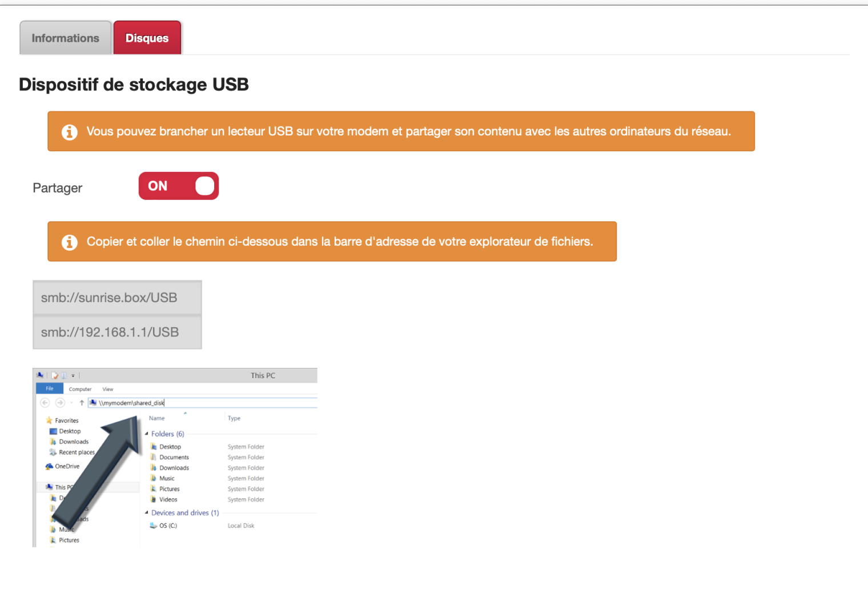868x593 pixels.
Task: Select the smb://sunrise.box/USB path field
Action: tap(117, 298)
